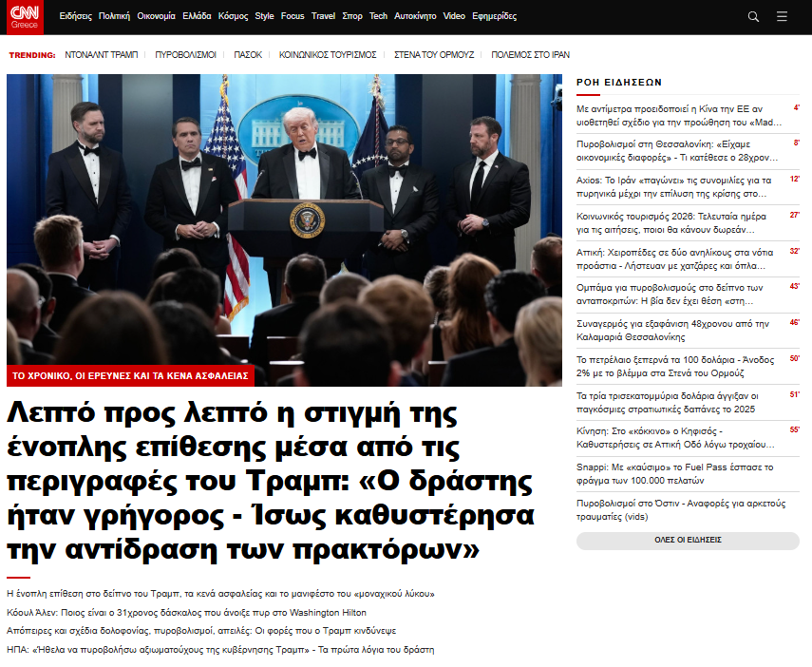Image resolution: width=812 pixels, height=667 pixels.
Task: Click the ΡΟΗ ΕΙΔΗΣΕΩΝ section heading
Action: (x=618, y=83)
